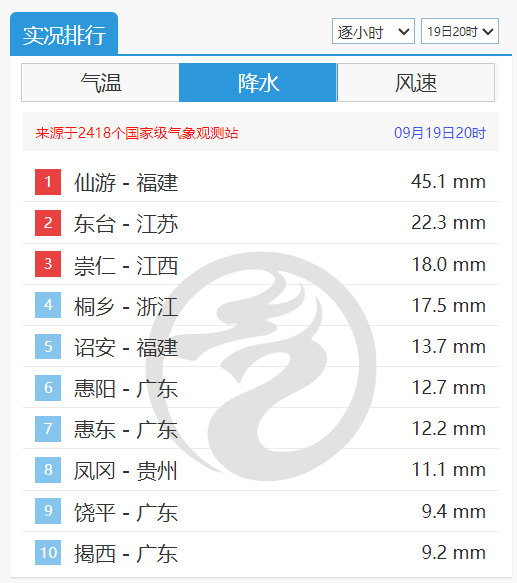Switch to the 气温 tab
The width and height of the screenshot is (517, 583).
[x=100, y=83]
